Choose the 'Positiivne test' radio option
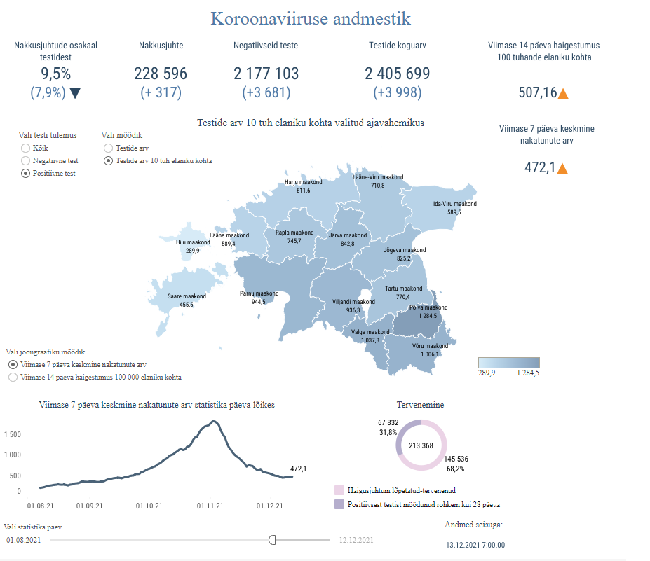The width and height of the screenshot is (650, 561). pos(25,173)
